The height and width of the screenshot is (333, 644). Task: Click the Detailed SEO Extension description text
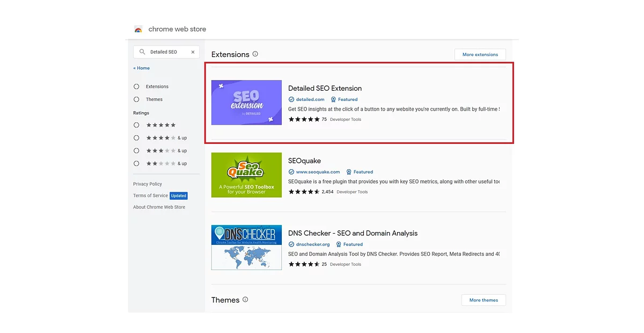pos(394,109)
